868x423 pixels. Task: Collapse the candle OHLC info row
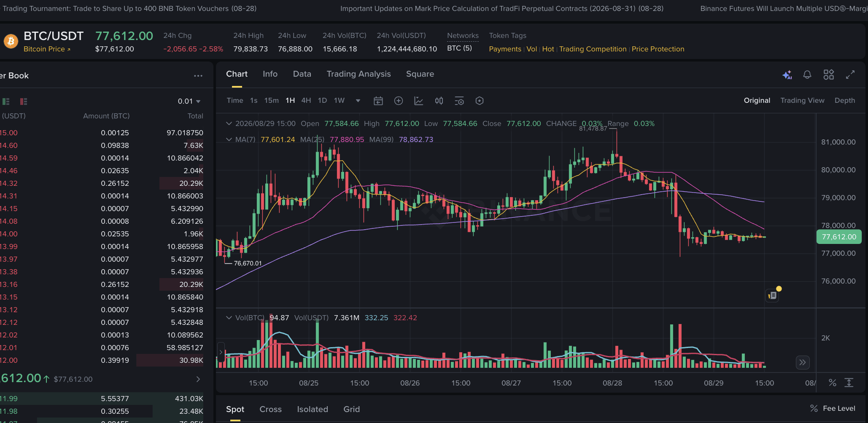tap(229, 123)
